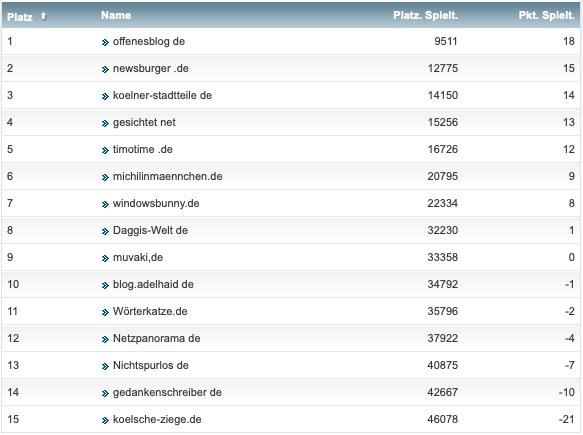The width and height of the screenshot is (583, 435).
Task: Select the value 46078 in koelsche-ziege row
Action: 442,419
